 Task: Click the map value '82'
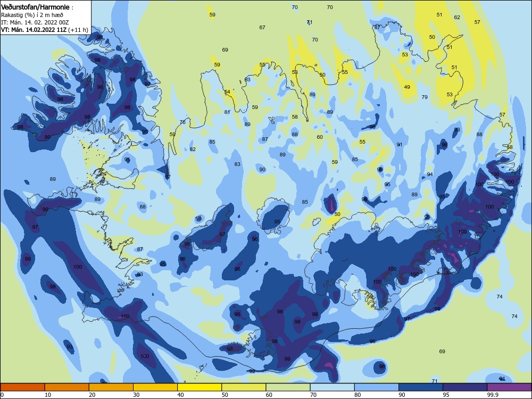(193, 149)
